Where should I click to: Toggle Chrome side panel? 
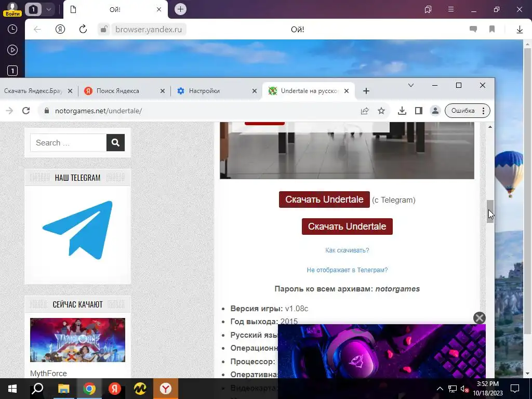pos(419,111)
